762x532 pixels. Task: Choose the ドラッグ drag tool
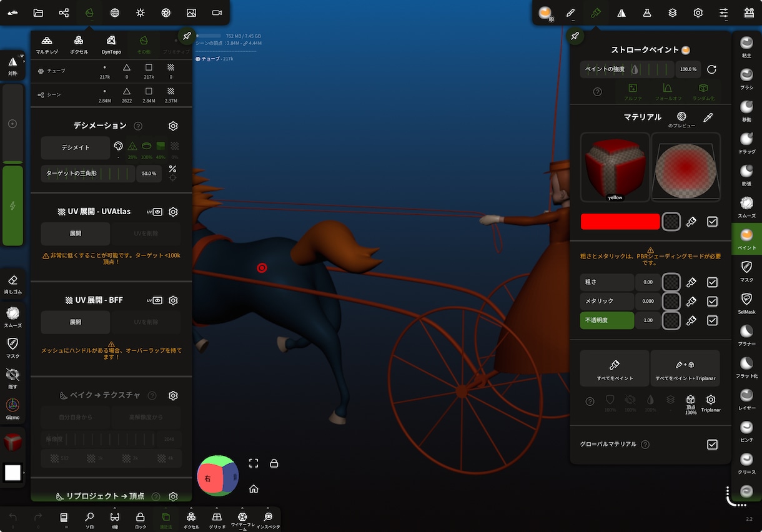(746, 143)
